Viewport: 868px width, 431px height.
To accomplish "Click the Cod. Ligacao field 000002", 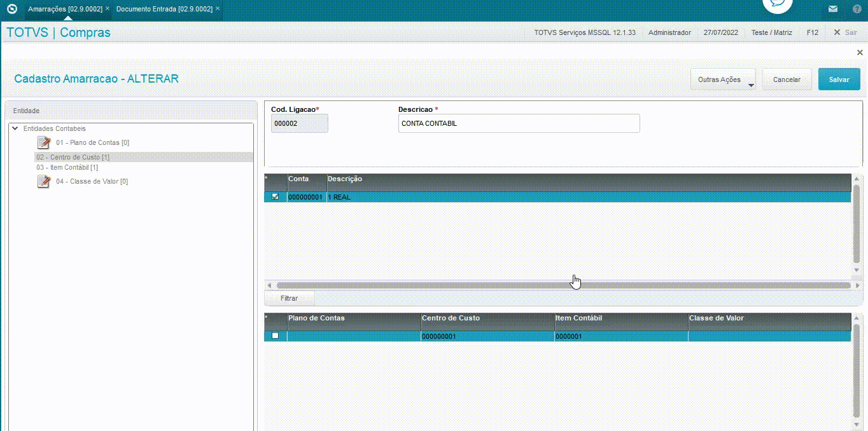I will [300, 123].
